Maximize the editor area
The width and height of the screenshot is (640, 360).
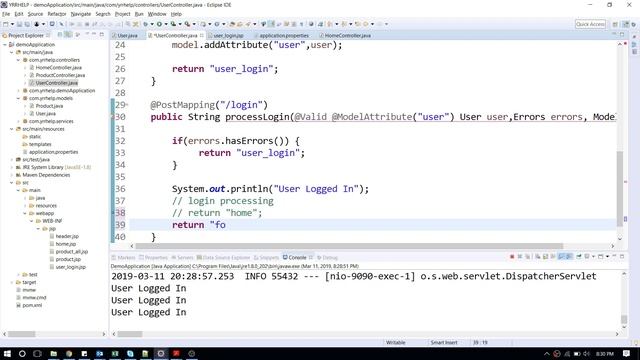(x=622, y=35)
